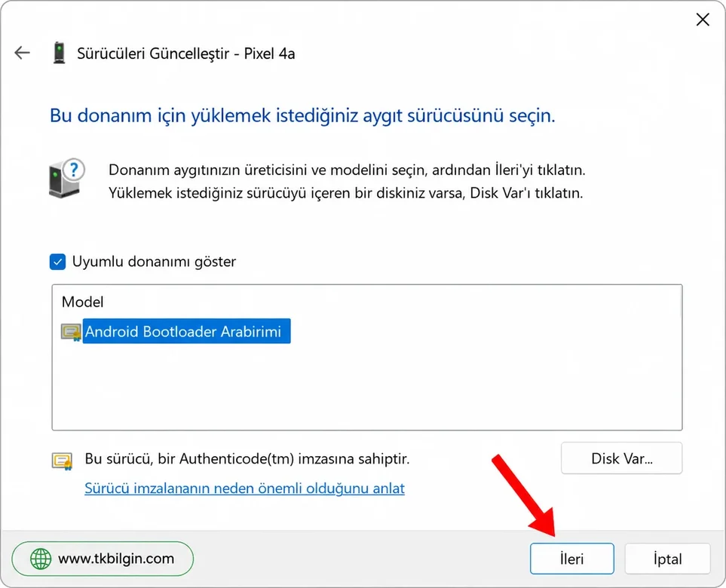Open link Sürücü imzalananın neden önemli olduğunu anlat
Viewport: 726px width, 588px height.
[244, 488]
